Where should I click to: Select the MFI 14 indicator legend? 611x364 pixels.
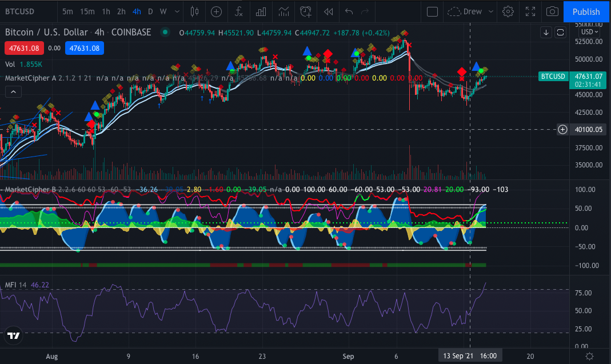pyautogui.click(x=27, y=285)
